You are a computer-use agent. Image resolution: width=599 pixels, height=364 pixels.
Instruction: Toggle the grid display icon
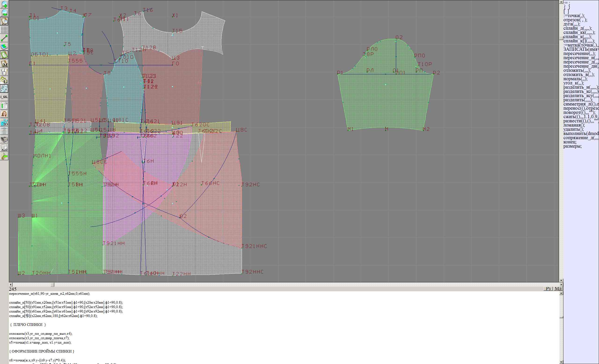coord(4,30)
